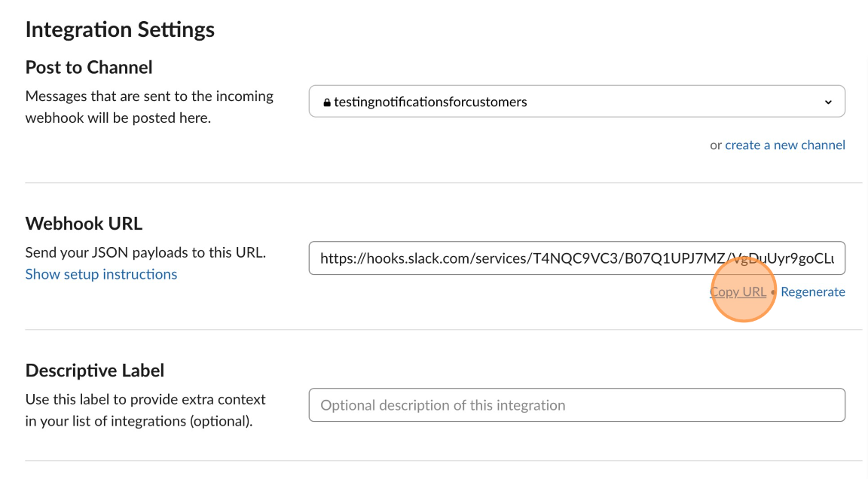Copy the webhook URL using Copy URL

point(738,291)
